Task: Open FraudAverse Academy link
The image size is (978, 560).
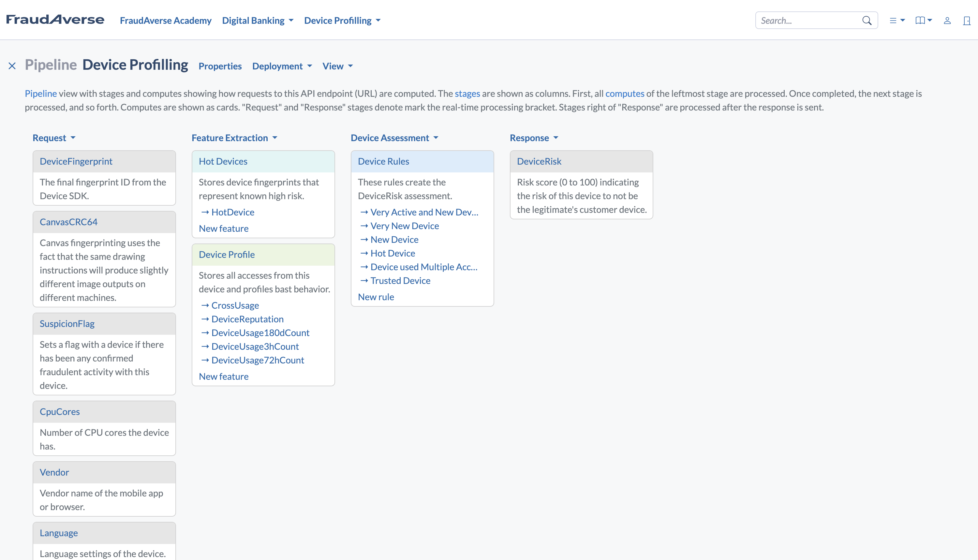Action: pyautogui.click(x=165, y=21)
